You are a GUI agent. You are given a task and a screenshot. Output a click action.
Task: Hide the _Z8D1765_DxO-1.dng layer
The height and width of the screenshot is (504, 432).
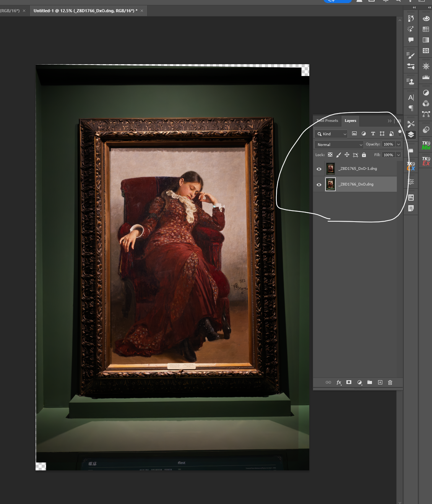[x=319, y=169]
